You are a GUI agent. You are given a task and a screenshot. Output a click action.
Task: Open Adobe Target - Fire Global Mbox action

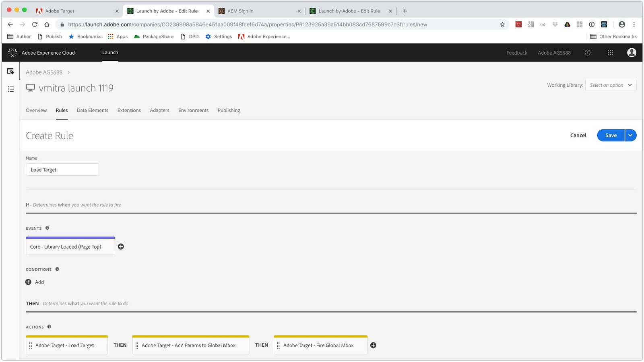point(320,345)
